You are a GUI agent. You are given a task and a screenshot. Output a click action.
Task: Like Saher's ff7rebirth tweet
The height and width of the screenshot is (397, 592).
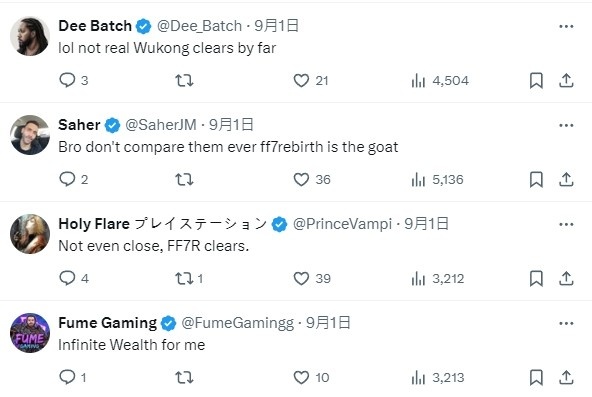point(301,179)
